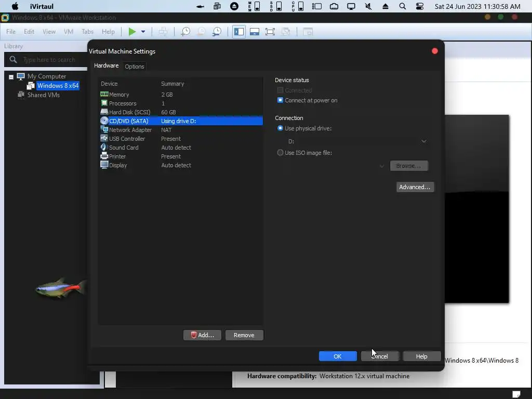Open the Apple menu

pos(15,6)
